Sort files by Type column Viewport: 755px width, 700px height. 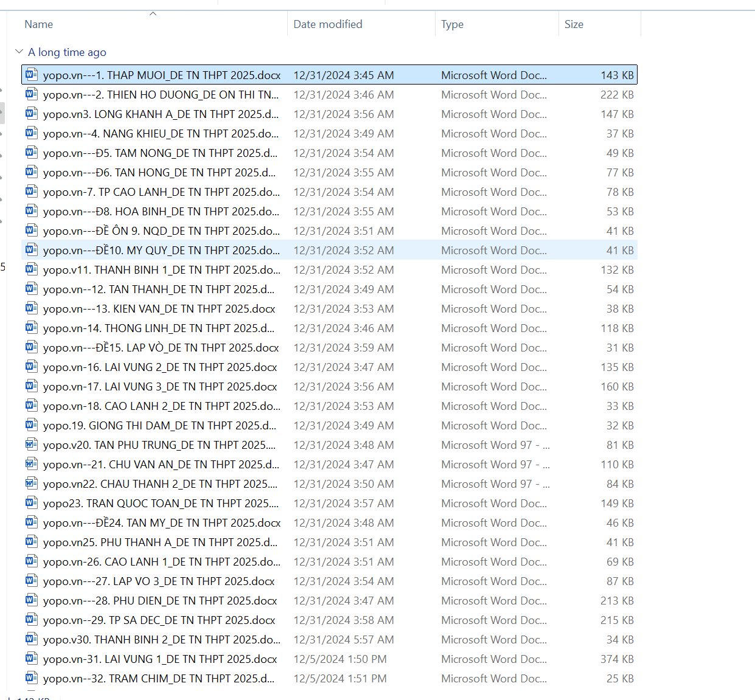[x=452, y=24]
